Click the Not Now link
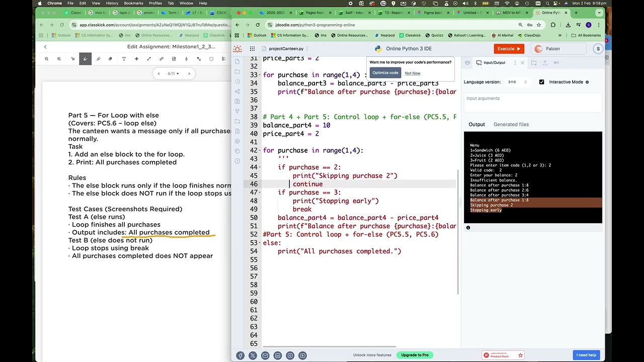 (412, 73)
